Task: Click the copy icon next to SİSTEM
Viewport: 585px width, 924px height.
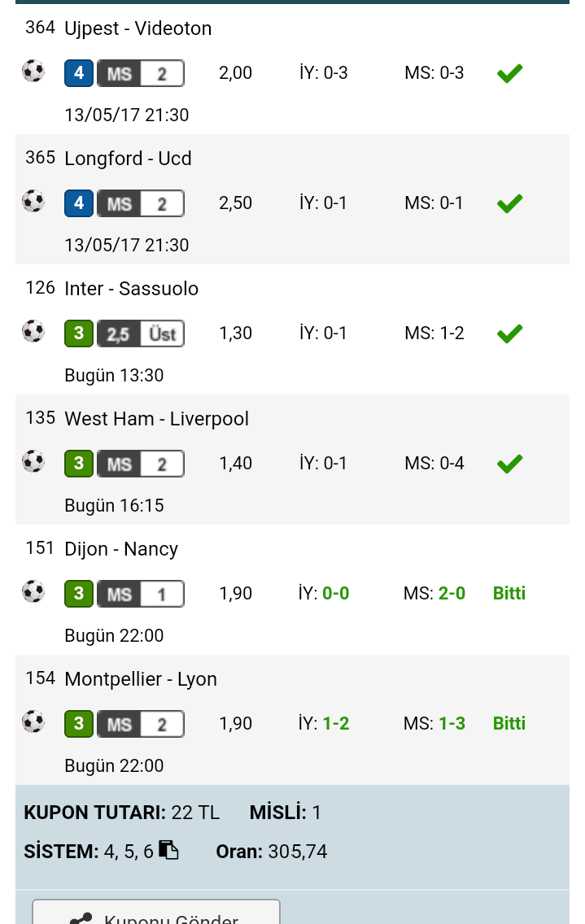Action: pos(168,850)
